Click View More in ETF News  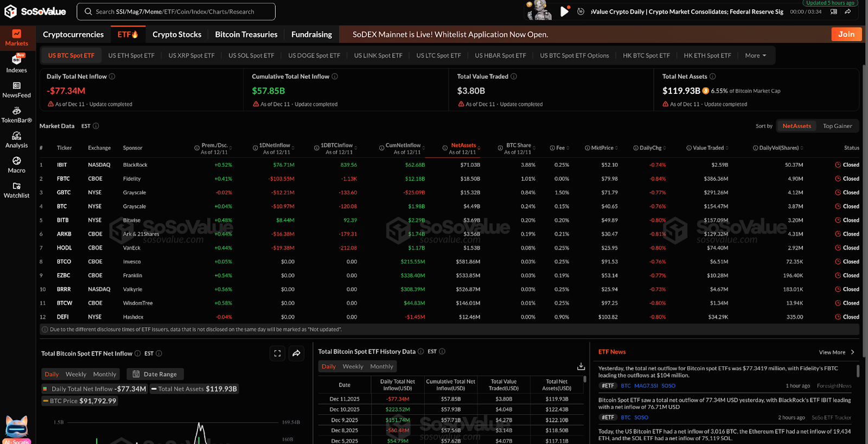[835, 352]
